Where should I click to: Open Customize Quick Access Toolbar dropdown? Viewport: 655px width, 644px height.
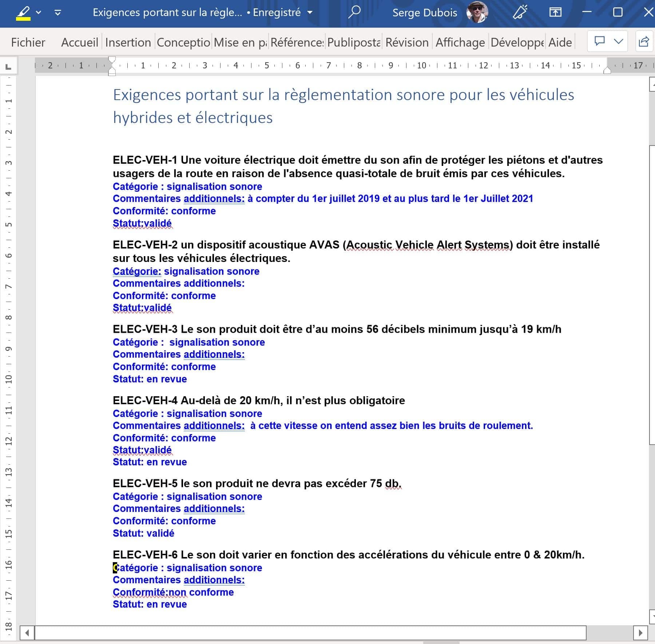(x=57, y=13)
